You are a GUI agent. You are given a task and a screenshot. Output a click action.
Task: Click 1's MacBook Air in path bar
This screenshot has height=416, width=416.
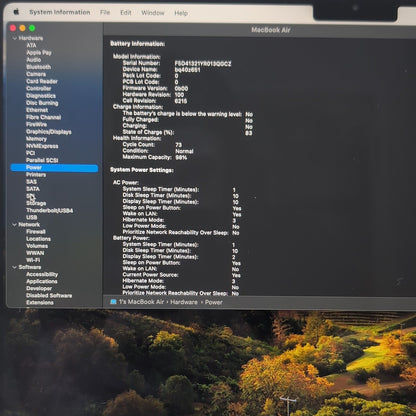(x=141, y=302)
